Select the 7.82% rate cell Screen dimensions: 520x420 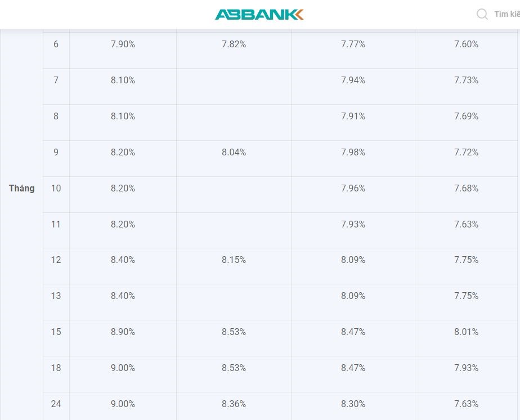(x=234, y=44)
